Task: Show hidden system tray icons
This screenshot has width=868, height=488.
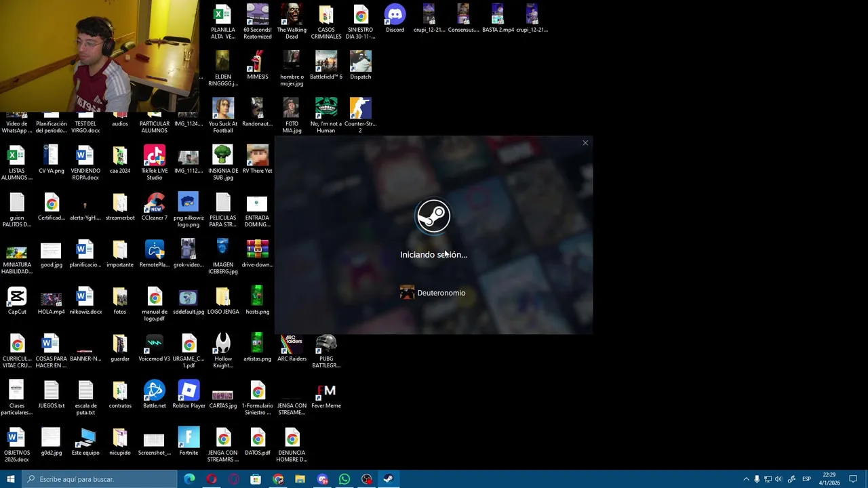Action: tap(746, 479)
